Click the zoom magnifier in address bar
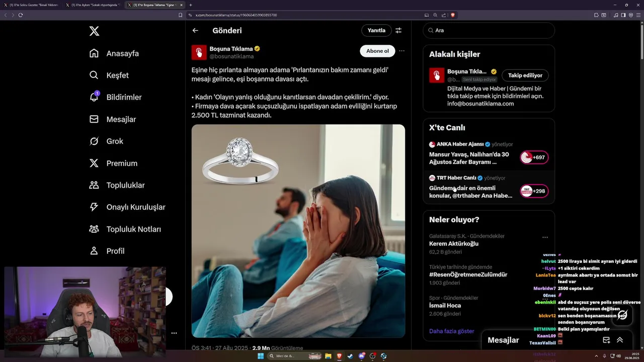The height and width of the screenshot is (362, 644). click(x=435, y=15)
